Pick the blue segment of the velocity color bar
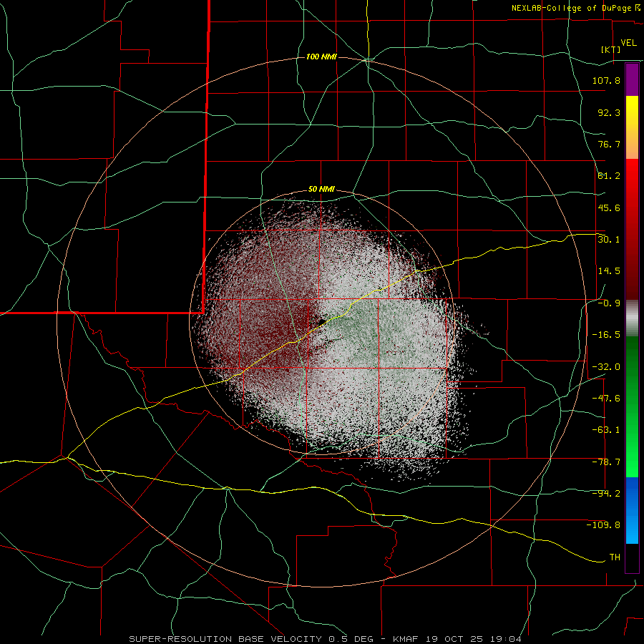The width and height of the screenshot is (644, 644). [x=632, y=510]
